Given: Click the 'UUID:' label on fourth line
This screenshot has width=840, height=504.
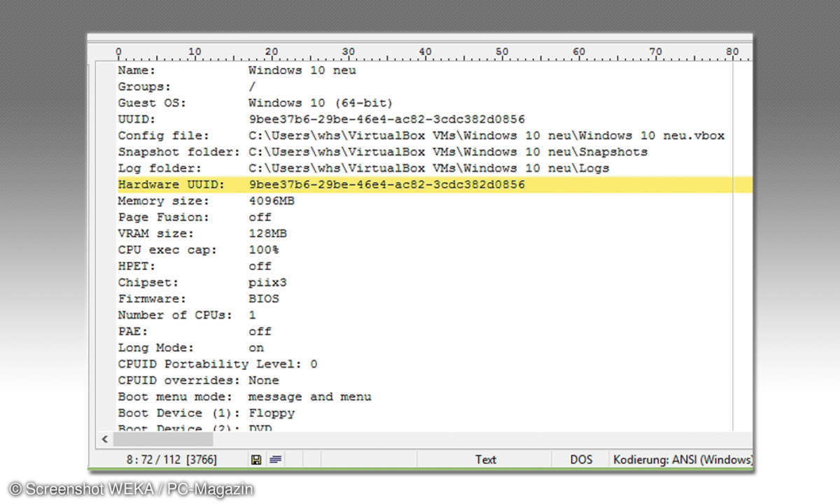Looking at the screenshot, I should click(136, 120).
